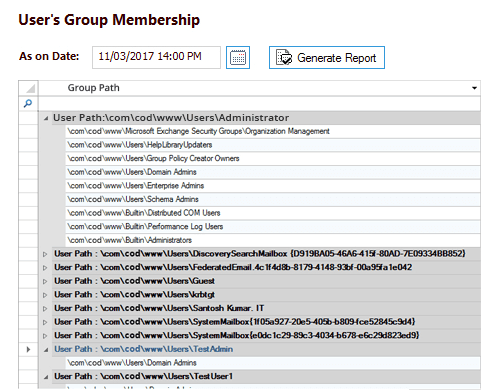Expand the DiscoverySearchMailbox user path
The image size is (500, 390).
click(x=45, y=254)
